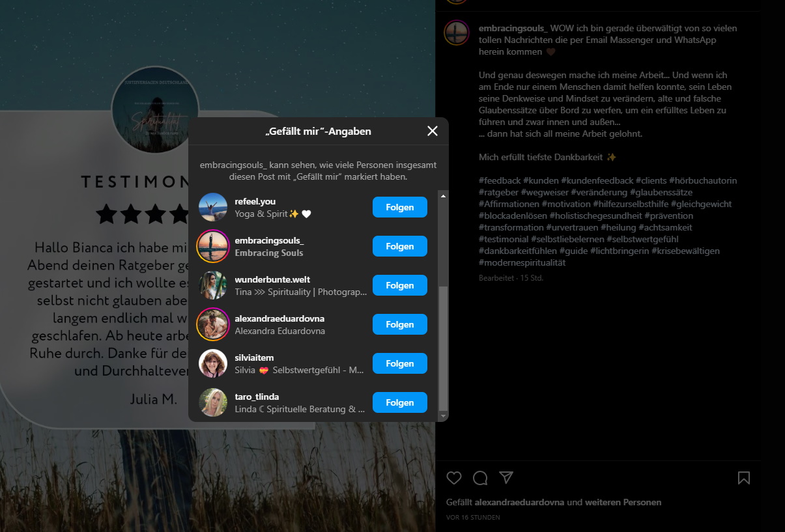View alexandraeduardovna story avatar
Screen dimensions: 785x532
point(213,324)
